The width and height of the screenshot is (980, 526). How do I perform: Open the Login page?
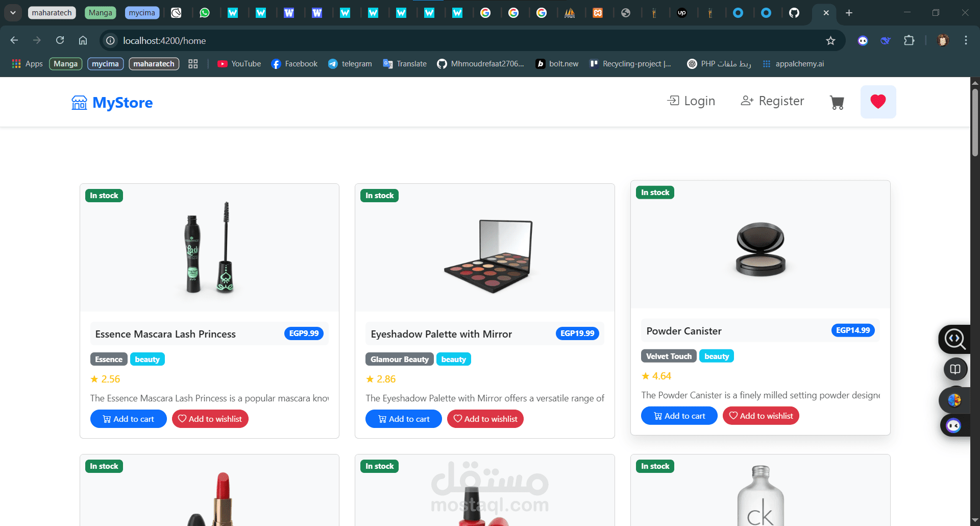(691, 101)
